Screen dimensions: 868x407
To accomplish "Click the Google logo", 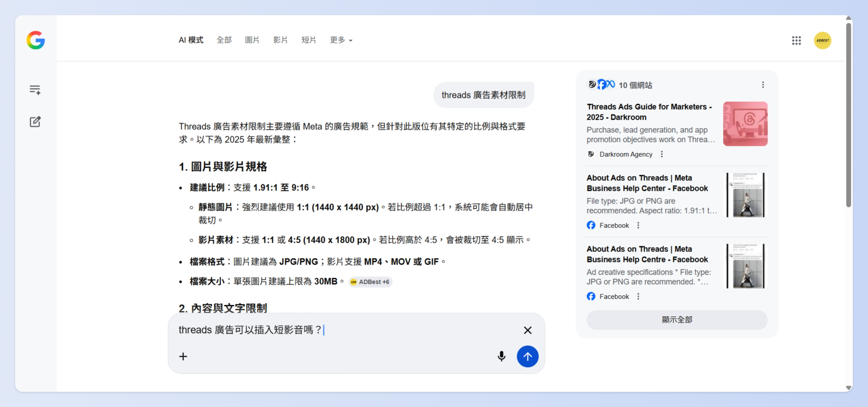I will (x=35, y=41).
